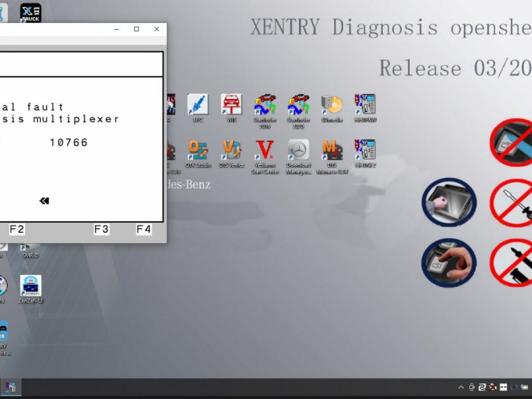Click the red X tray icon
The width and height of the screenshot is (532, 399).
click(493, 386)
